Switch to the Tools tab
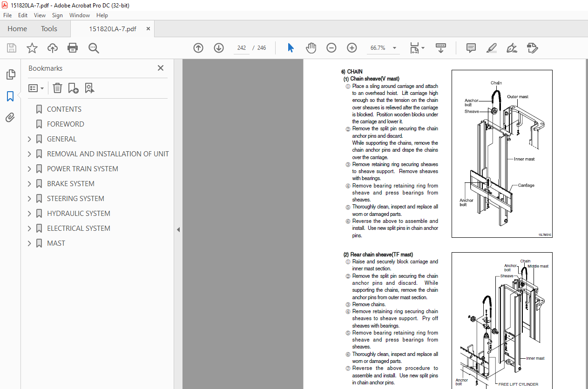 [49, 29]
